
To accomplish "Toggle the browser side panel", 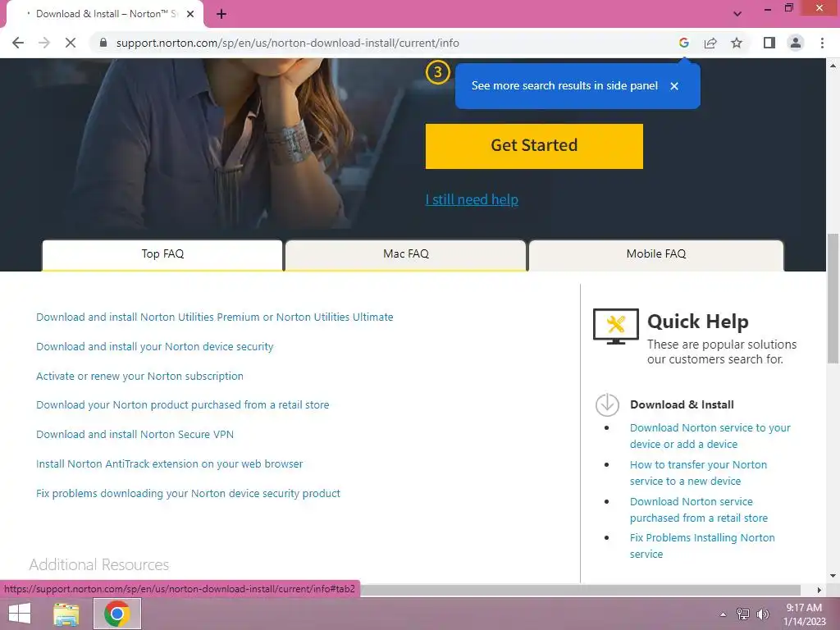I will coord(769,43).
